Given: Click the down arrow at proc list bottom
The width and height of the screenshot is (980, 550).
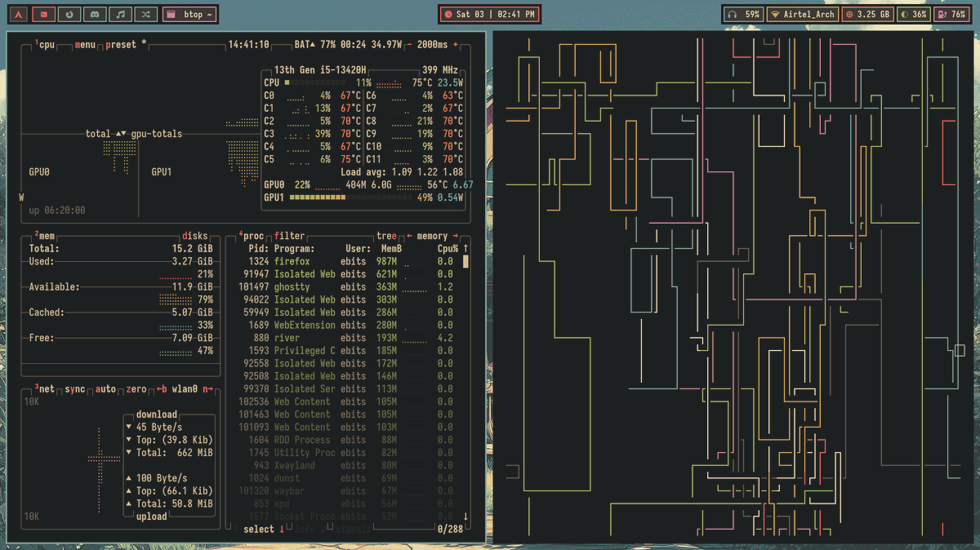Looking at the screenshot, I should click(465, 516).
